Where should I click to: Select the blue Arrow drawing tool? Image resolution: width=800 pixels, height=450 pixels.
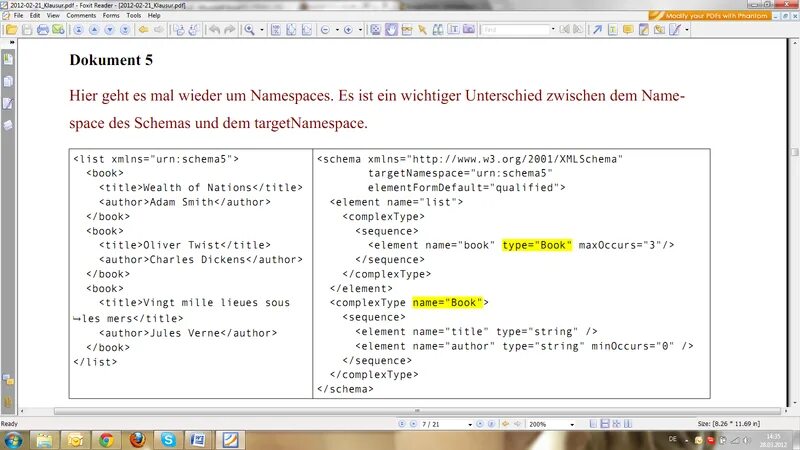tap(597, 30)
